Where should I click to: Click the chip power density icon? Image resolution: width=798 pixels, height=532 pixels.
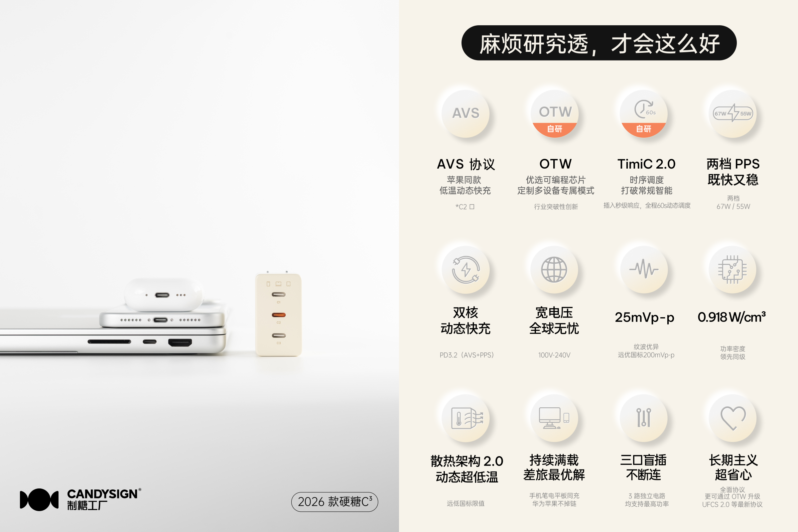pos(732,270)
